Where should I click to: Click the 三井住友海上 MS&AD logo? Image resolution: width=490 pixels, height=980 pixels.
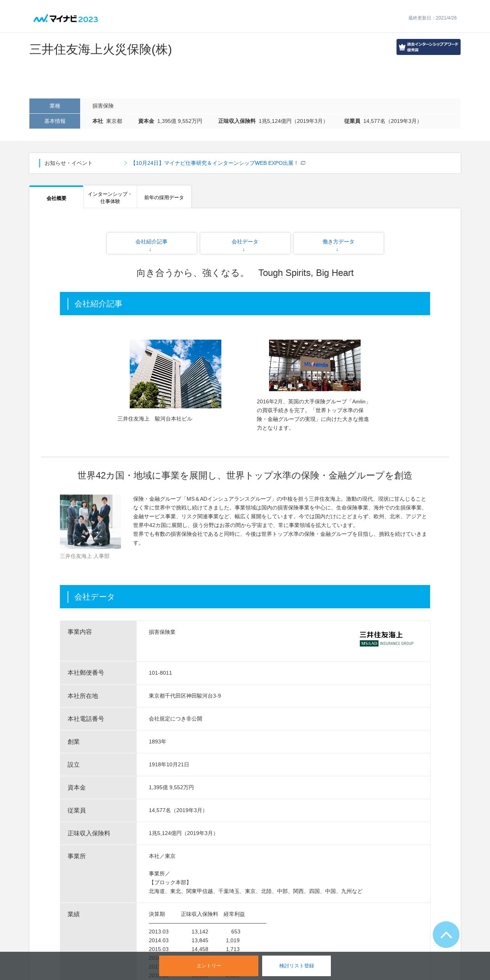point(387,638)
